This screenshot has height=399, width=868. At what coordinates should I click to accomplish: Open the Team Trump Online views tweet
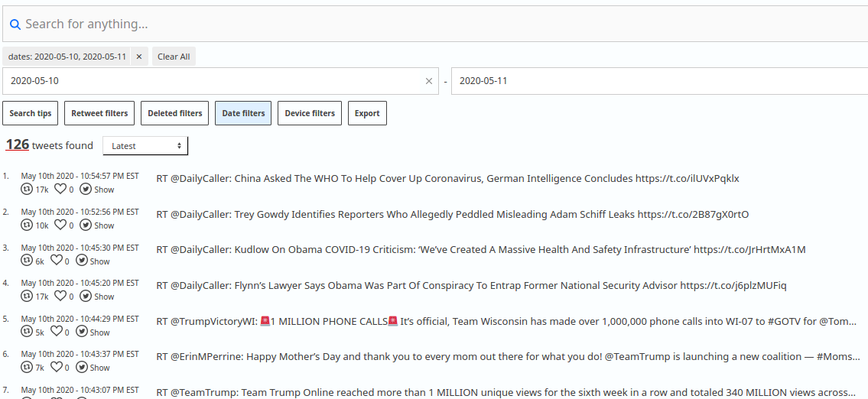[508, 392]
